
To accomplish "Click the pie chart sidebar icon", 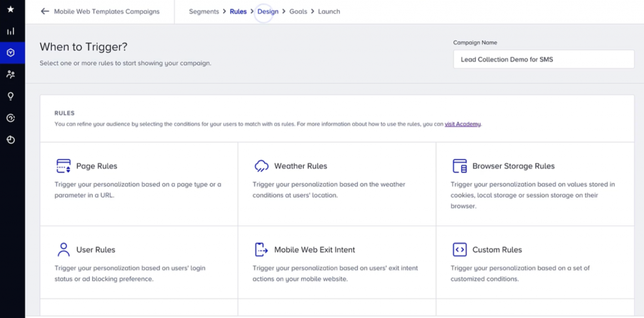I will (11, 140).
